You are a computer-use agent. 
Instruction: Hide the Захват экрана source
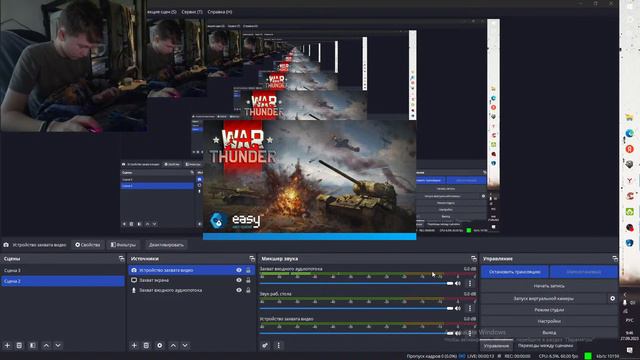click(239, 280)
